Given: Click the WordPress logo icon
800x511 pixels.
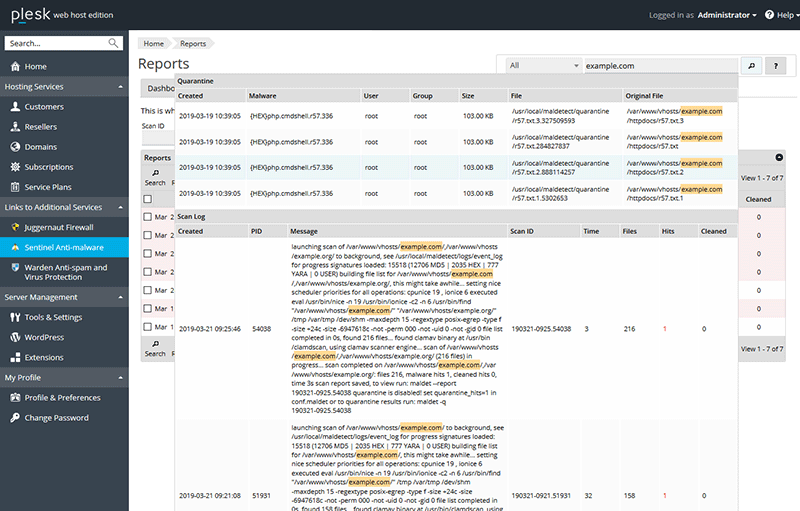Looking at the screenshot, I should click(x=15, y=337).
